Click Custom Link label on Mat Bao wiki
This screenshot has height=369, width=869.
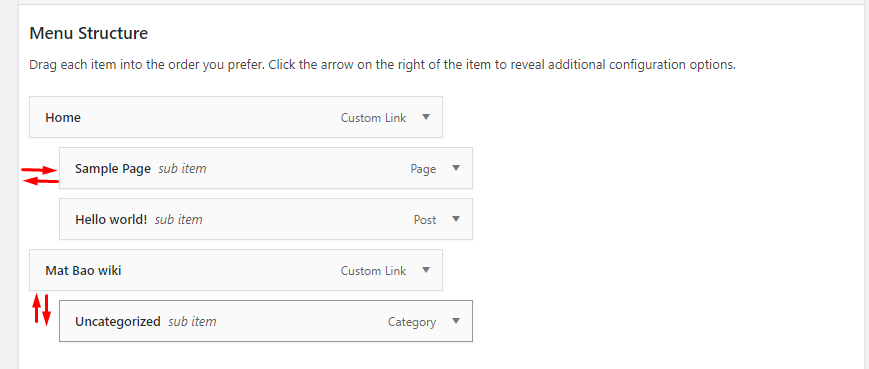pyautogui.click(x=373, y=271)
